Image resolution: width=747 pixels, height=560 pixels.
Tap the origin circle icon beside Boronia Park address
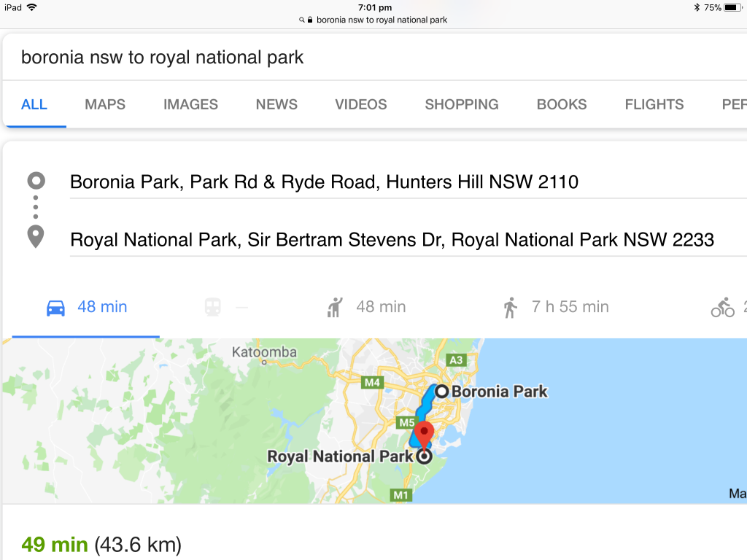(x=35, y=181)
